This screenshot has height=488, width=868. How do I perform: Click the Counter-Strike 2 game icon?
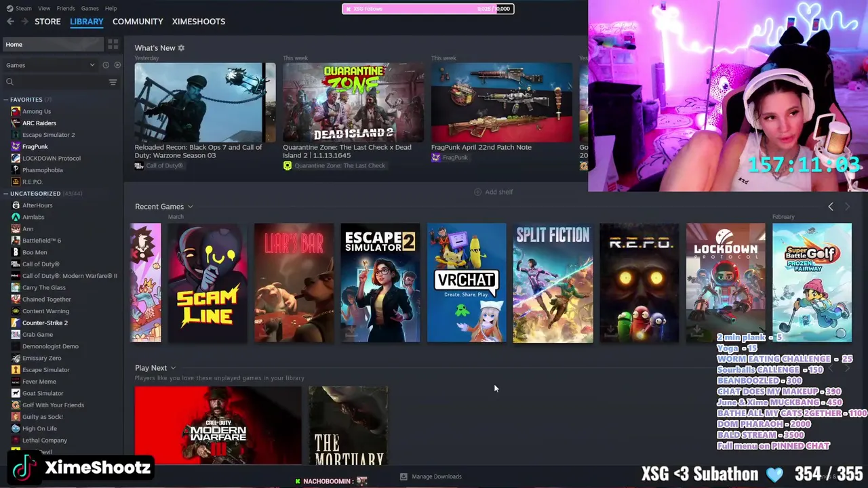16,323
